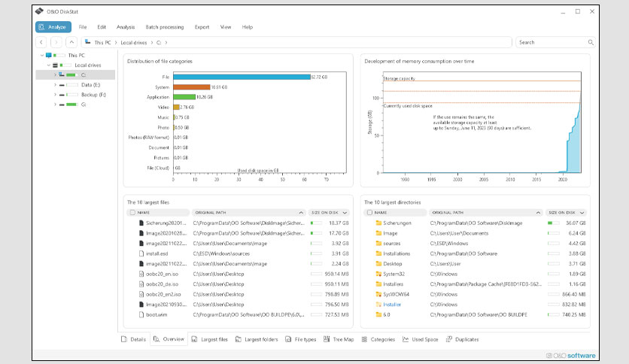Image resolution: width=629 pixels, height=364 pixels.
Task: Go back with the left arrow button
Action: click(x=41, y=42)
